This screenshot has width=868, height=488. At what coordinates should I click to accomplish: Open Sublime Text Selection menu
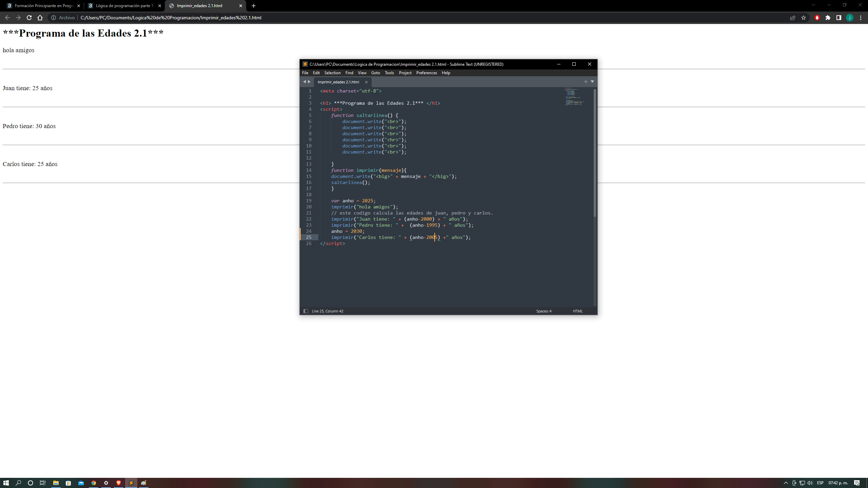(332, 73)
